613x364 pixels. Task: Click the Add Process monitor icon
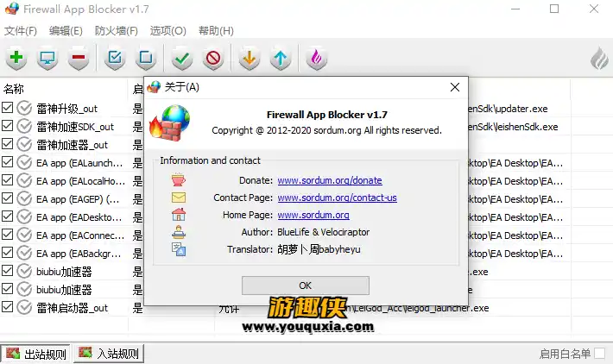click(x=47, y=58)
